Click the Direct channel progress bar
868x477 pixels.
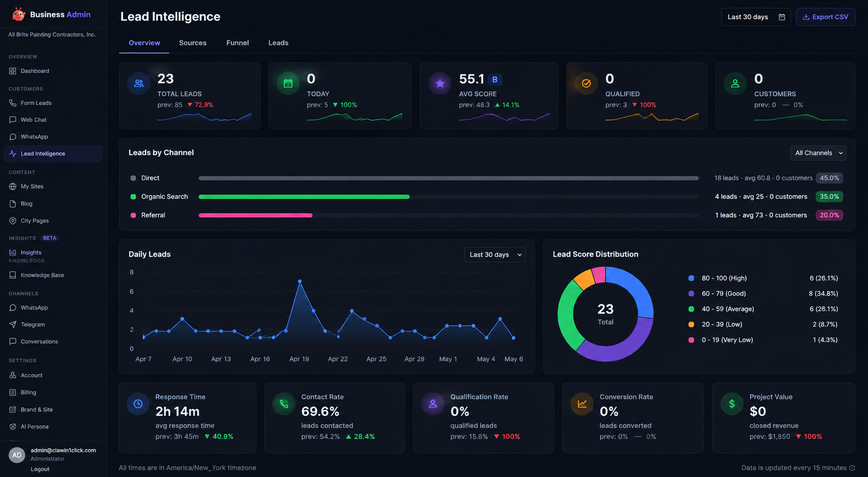[x=448, y=178]
